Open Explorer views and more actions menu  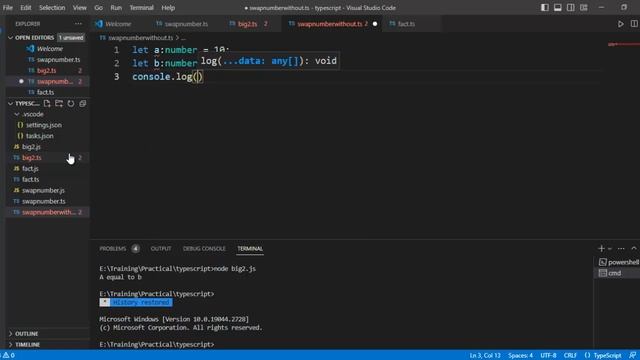[78, 24]
